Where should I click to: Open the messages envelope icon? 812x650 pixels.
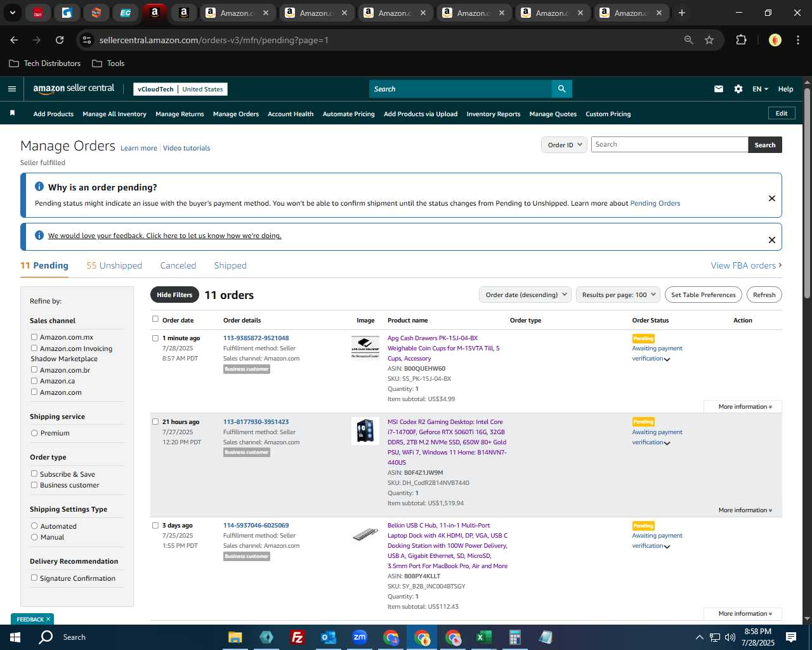click(x=719, y=89)
